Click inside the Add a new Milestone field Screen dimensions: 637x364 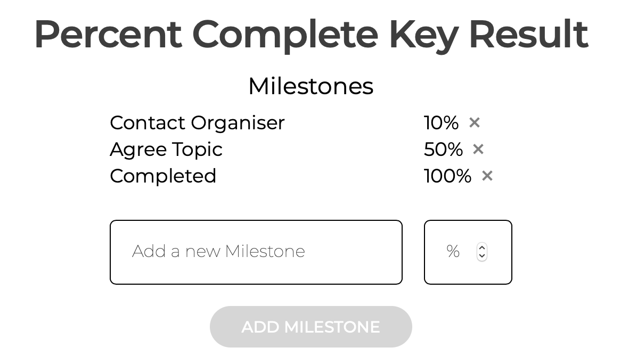[x=256, y=251]
